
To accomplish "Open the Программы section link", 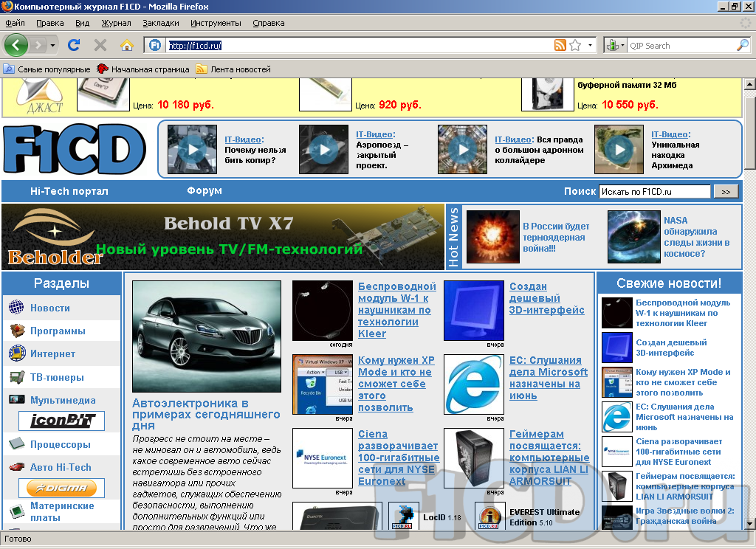I will point(58,331).
